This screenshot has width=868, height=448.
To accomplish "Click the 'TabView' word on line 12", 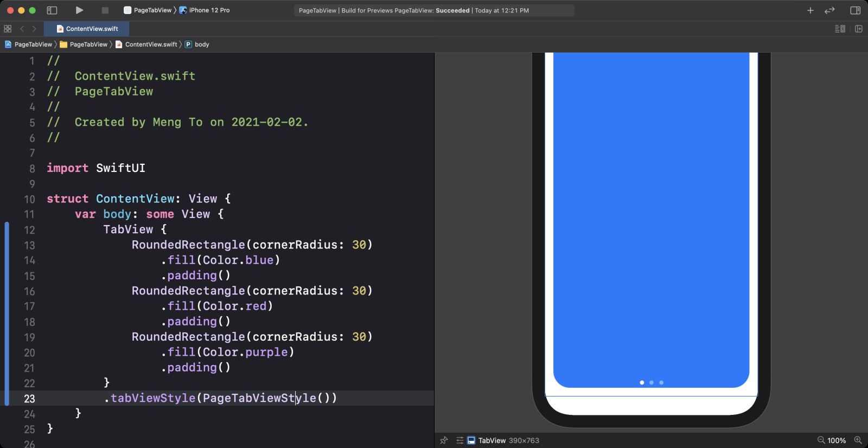I will [128, 229].
